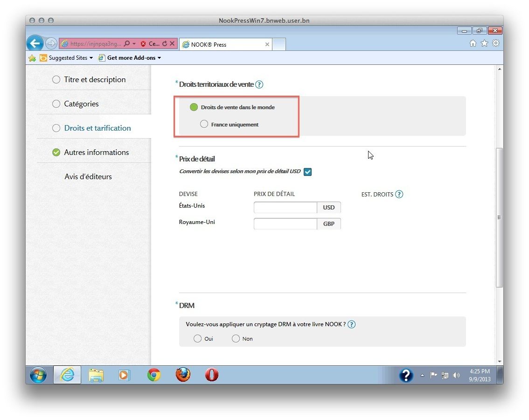Viewport: 529px width, 420px height.
Task: Open Firefox from the taskbar
Action: click(x=183, y=375)
